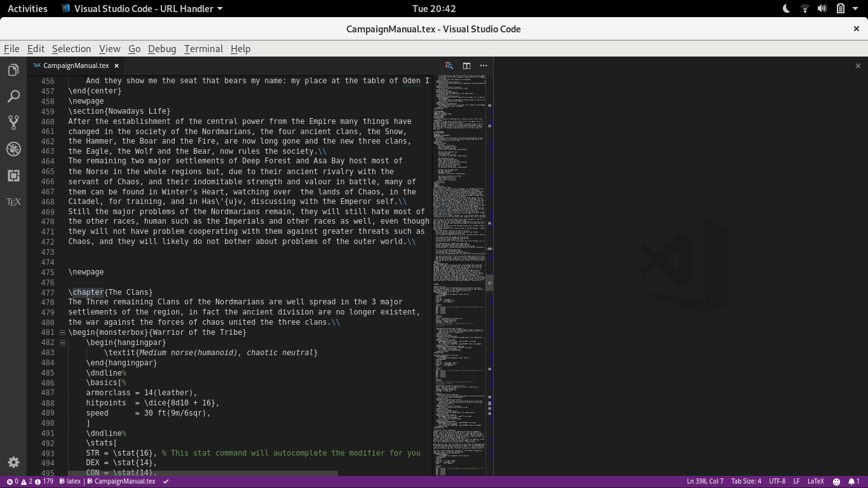The height and width of the screenshot is (488, 868).
Task: Open more editor actions with the ellipsis
Action: point(483,65)
